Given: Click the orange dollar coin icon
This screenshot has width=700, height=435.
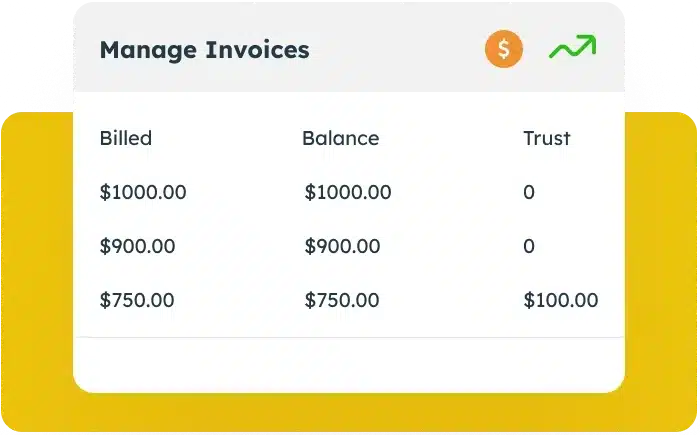Looking at the screenshot, I should 504,49.
